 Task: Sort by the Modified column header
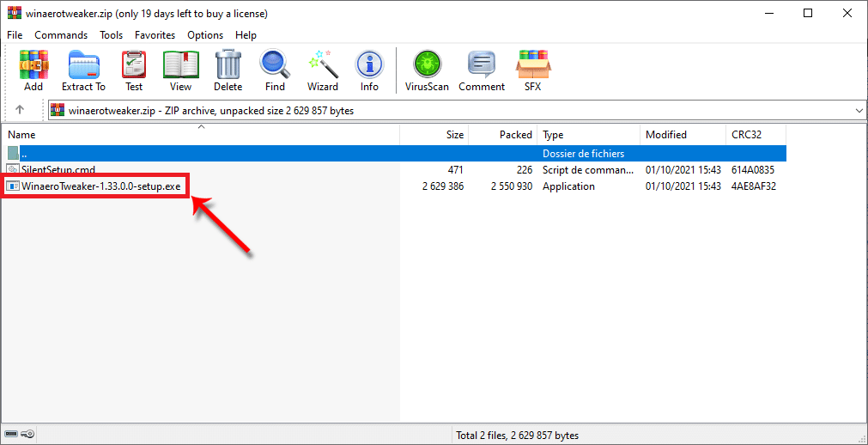click(x=683, y=135)
